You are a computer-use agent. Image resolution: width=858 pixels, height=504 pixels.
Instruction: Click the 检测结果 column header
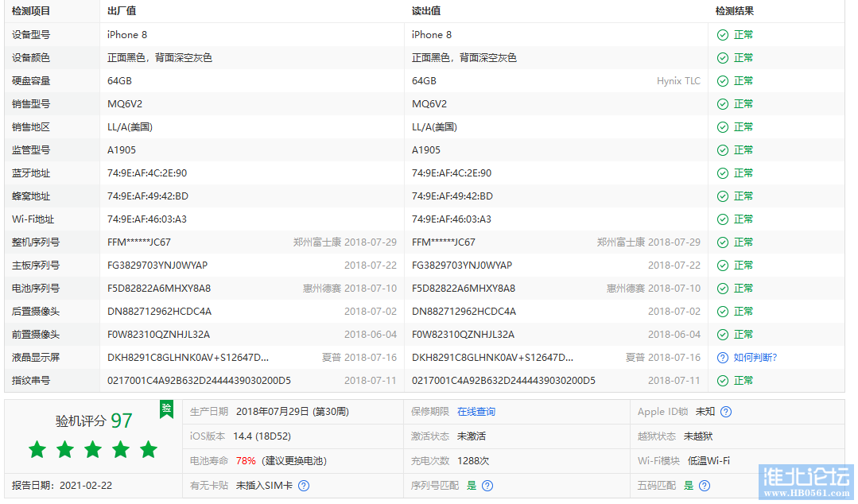click(734, 11)
